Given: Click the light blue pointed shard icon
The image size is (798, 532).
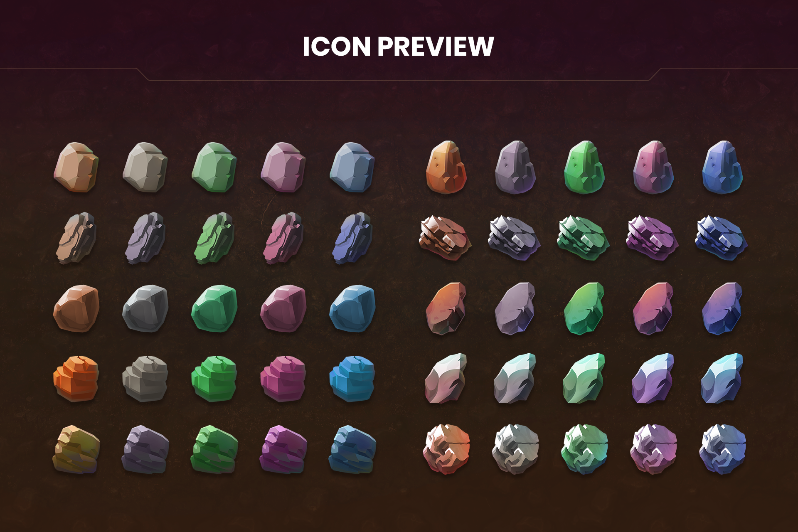Looking at the screenshot, I should (x=722, y=378).
